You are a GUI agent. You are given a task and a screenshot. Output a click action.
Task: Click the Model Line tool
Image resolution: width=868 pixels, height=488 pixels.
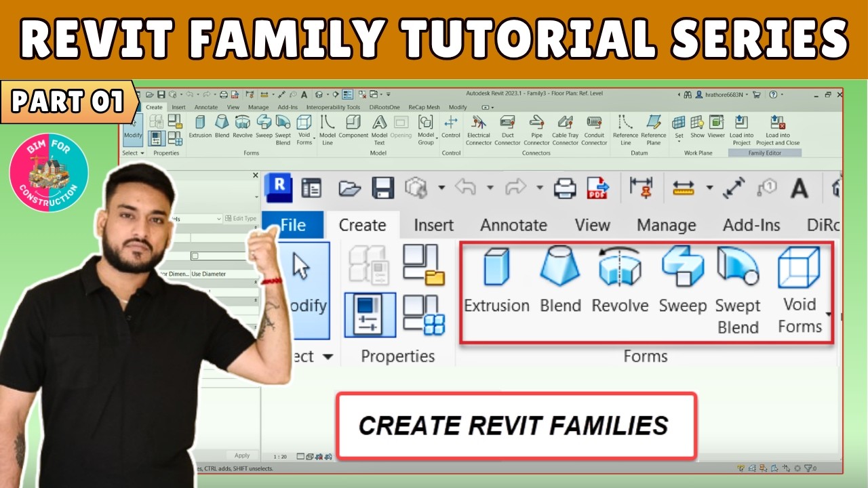pyautogui.click(x=328, y=130)
